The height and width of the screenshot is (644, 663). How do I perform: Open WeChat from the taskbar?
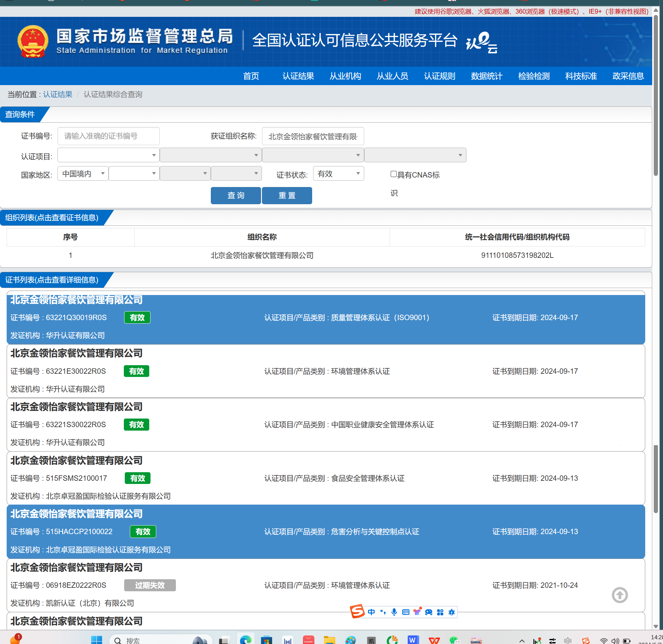[x=454, y=640]
